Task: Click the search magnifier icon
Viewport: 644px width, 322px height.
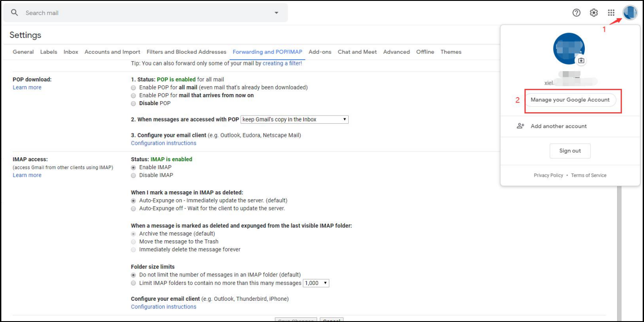Action: [15, 13]
